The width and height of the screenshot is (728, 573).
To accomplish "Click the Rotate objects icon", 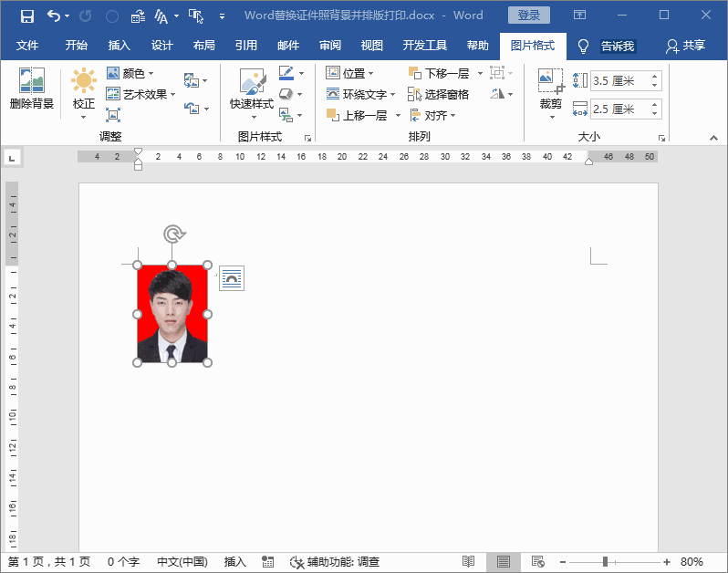I will tap(497, 94).
